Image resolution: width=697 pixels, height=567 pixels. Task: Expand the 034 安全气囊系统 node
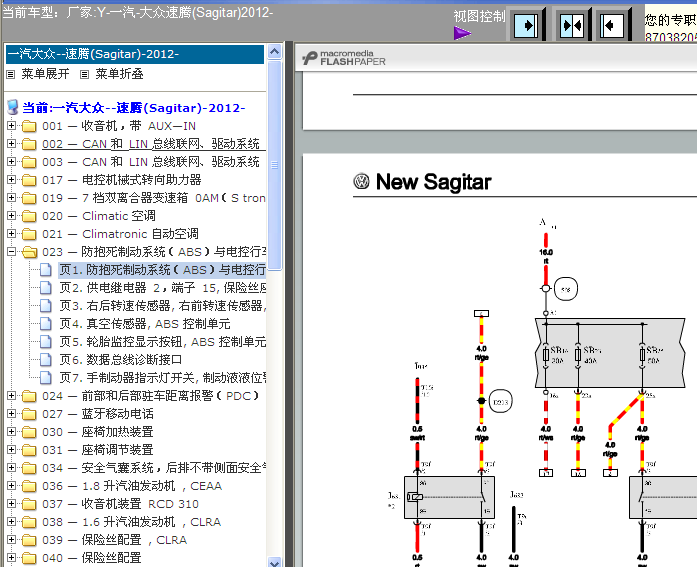click(12, 467)
